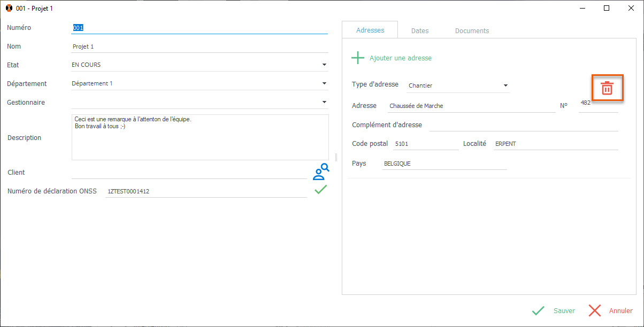Open the Gestionnaire dropdown
Viewport: 644px width, 327px height.
click(x=324, y=103)
